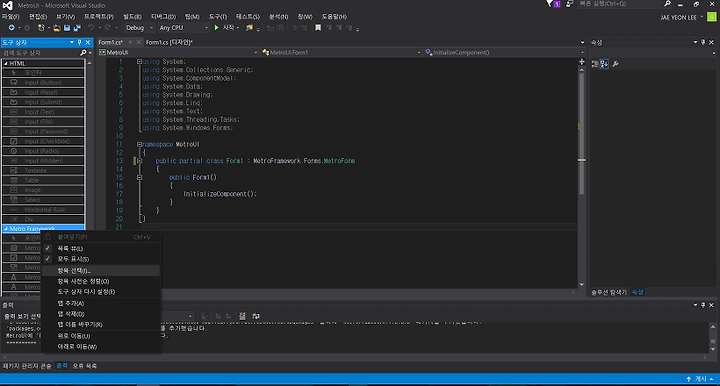Click the undo arrow toolbar icon

tap(91, 28)
